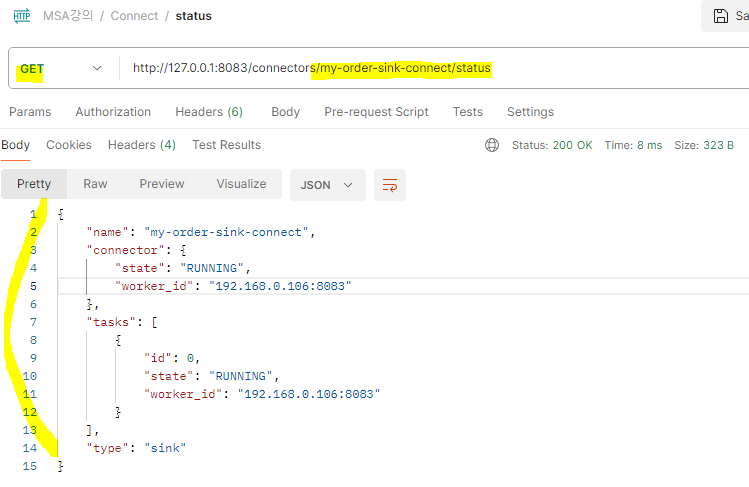Click the "connector" key on line 3
The image size is (749, 487).
point(125,250)
